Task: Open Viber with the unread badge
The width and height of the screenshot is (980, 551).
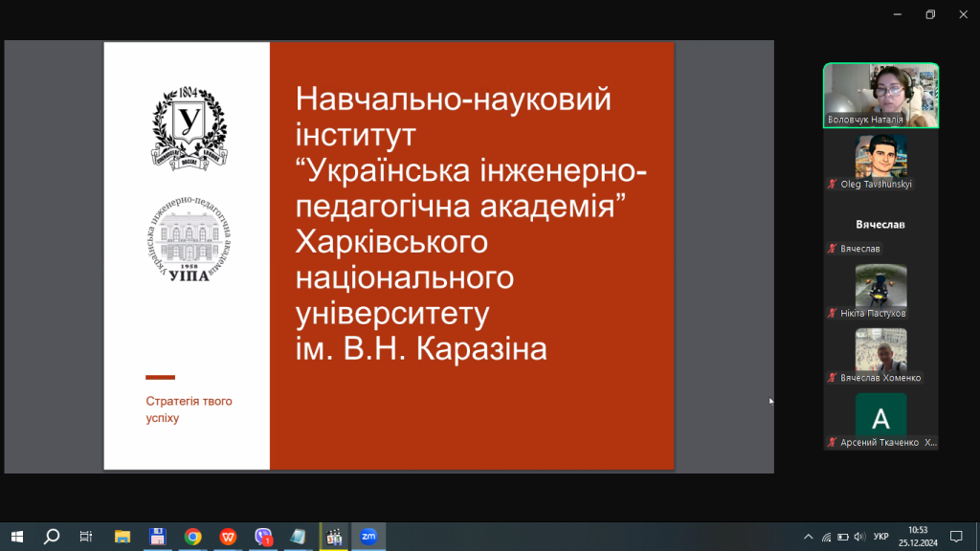Action: [x=263, y=537]
